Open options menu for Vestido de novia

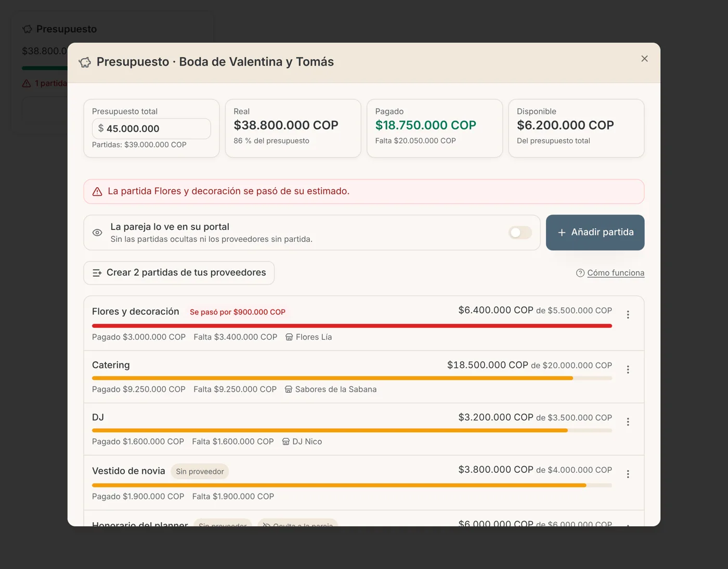[x=628, y=474]
